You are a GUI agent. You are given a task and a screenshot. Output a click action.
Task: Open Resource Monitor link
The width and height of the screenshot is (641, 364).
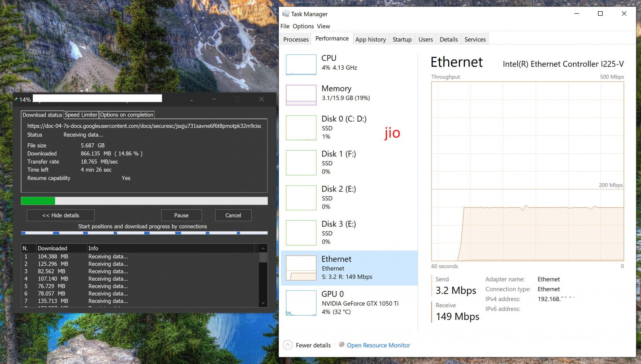[x=378, y=345]
